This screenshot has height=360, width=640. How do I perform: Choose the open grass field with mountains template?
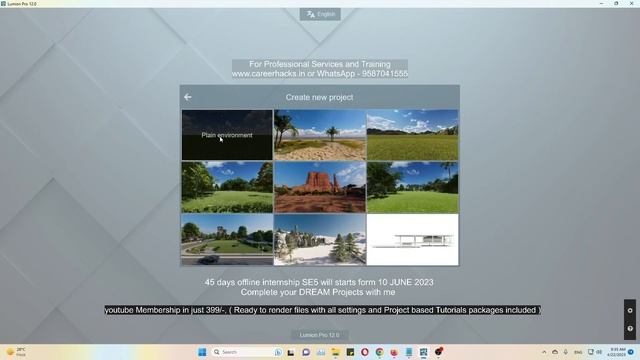click(413, 135)
